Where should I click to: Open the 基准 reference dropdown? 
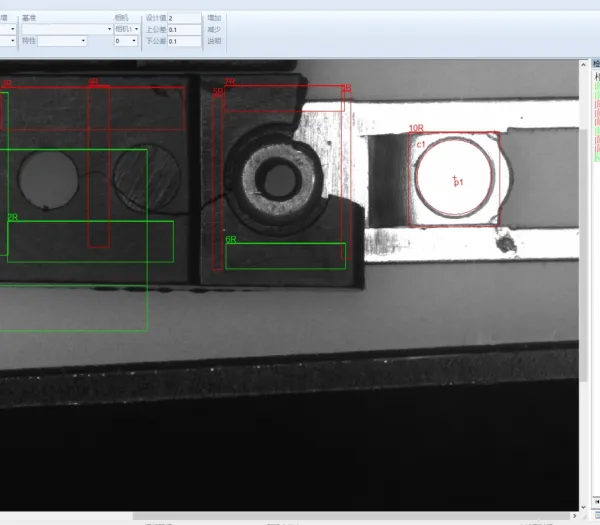(67, 29)
